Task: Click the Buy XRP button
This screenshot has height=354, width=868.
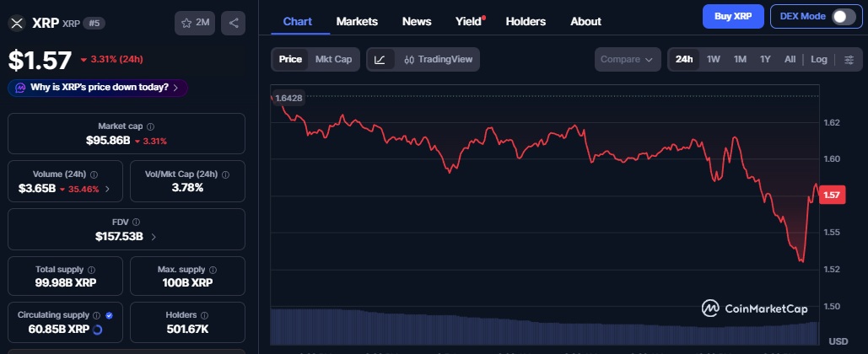Action: (x=733, y=17)
